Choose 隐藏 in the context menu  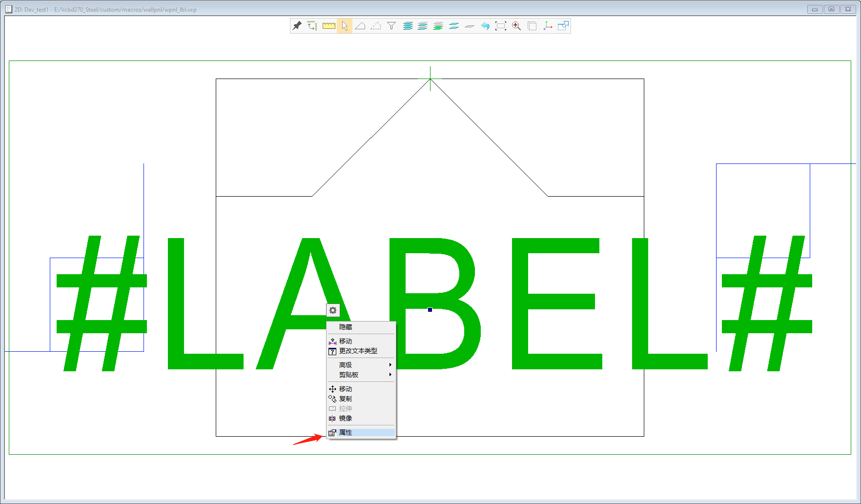tap(361, 327)
